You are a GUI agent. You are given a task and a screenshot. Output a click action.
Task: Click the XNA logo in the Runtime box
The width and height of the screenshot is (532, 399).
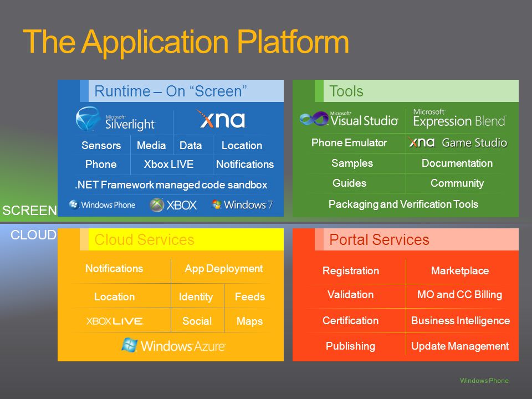click(221, 119)
